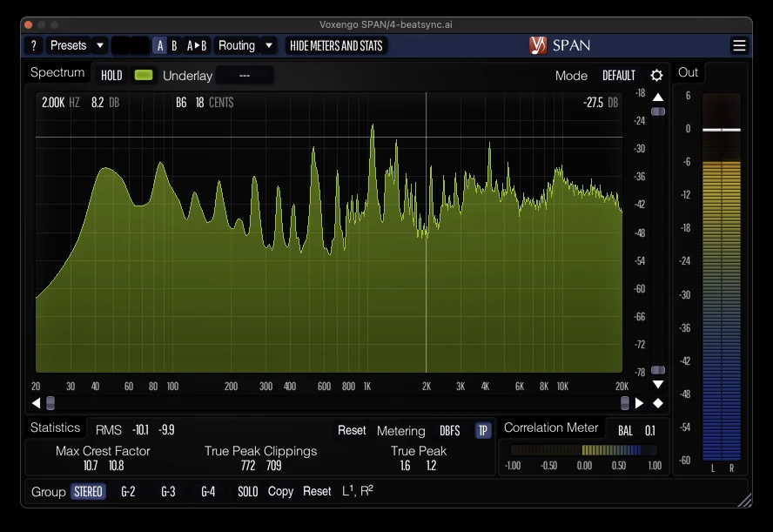Image resolution: width=773 pixels, height=532 pixels.
Task: Toggle TP true peak metering
Action: point(482,431)
